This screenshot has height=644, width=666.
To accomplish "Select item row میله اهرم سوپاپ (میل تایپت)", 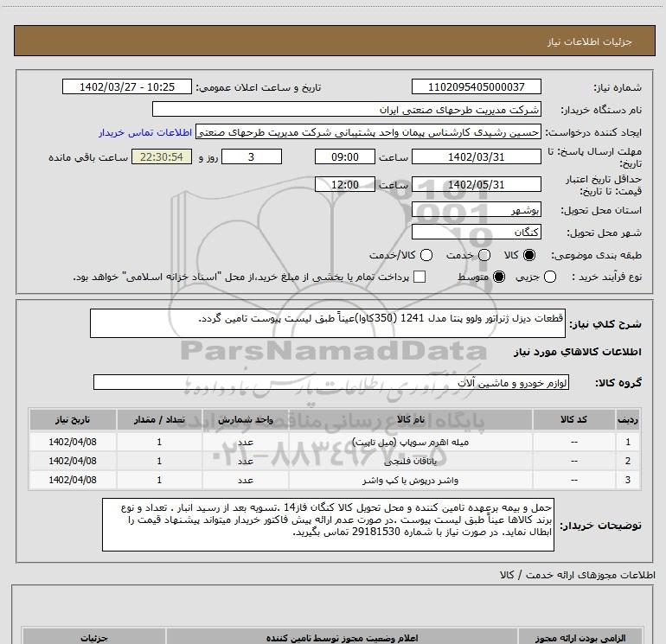I will [x=335, y=442].
